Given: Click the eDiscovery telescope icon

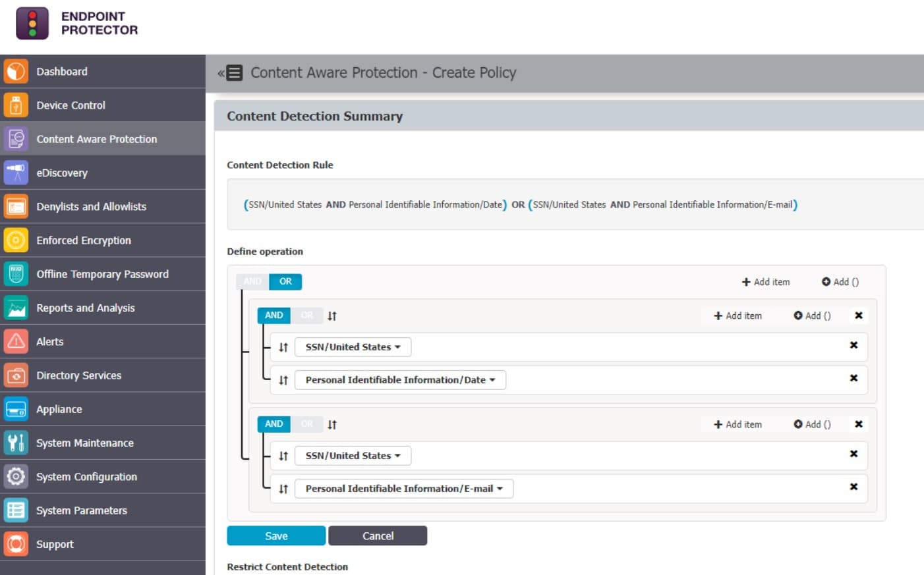Looking at the screenshot, I should coord(16,173).
